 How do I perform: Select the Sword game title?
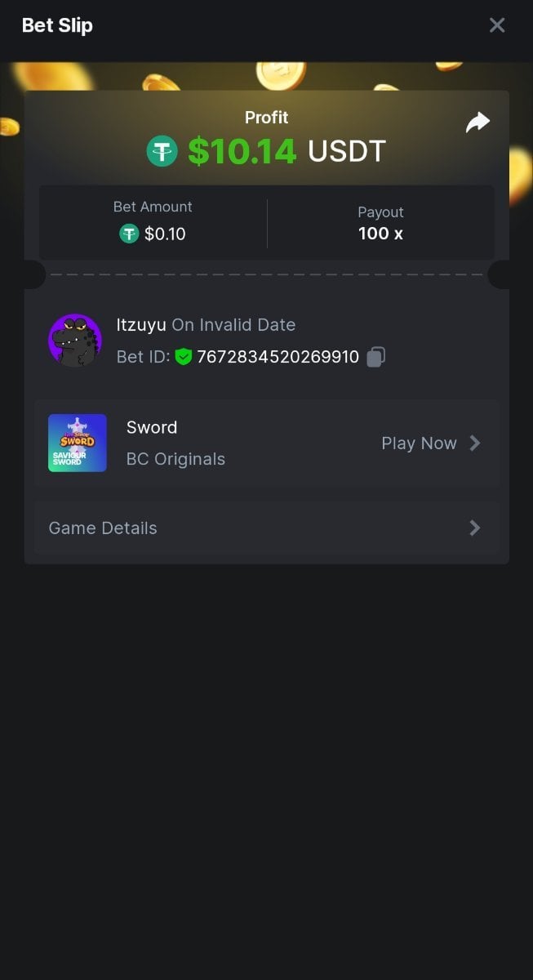click(x=152, y=427)
